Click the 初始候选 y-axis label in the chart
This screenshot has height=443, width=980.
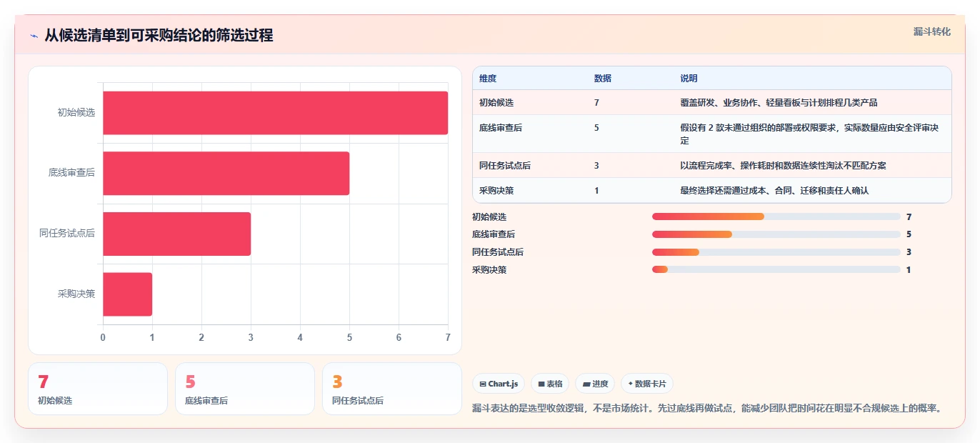76,113
